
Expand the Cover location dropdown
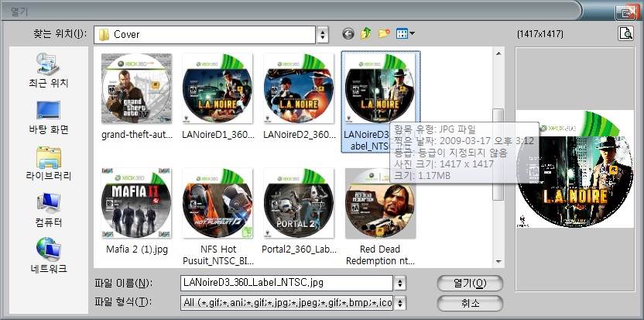(x=323, y=35)
